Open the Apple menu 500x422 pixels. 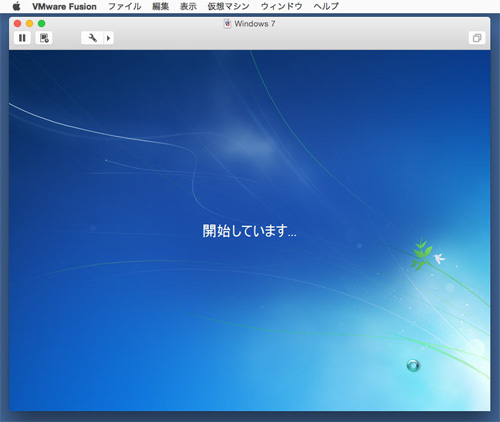coord(16,6)
